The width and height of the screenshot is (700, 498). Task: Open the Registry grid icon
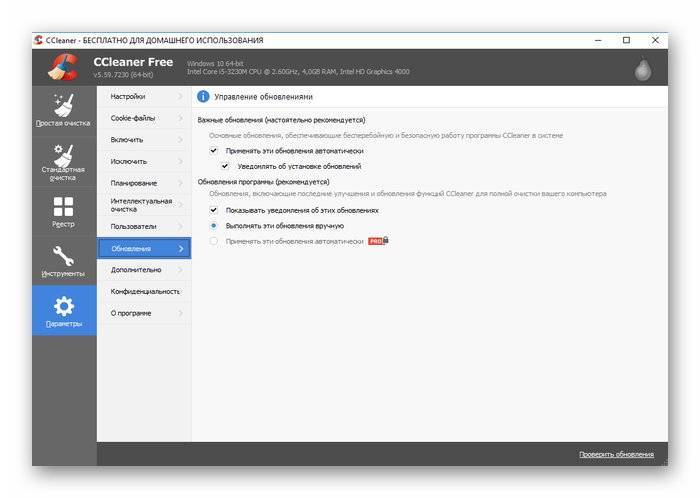[63, 207]
